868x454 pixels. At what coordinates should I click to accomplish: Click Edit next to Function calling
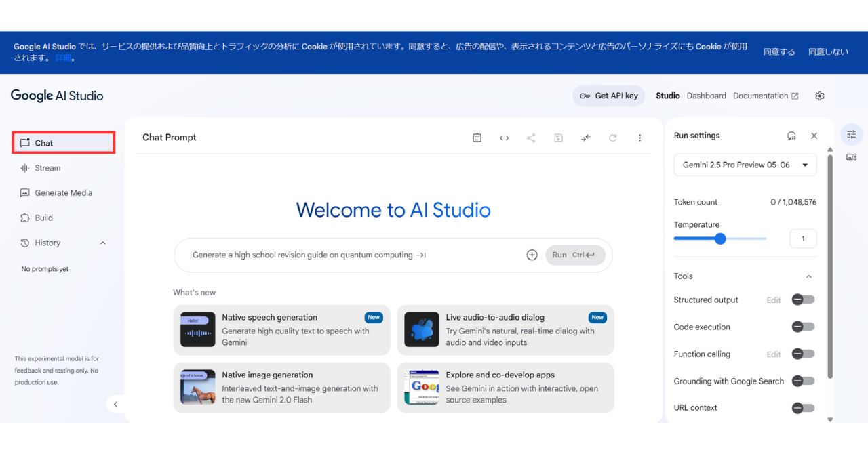pos(774,354)
